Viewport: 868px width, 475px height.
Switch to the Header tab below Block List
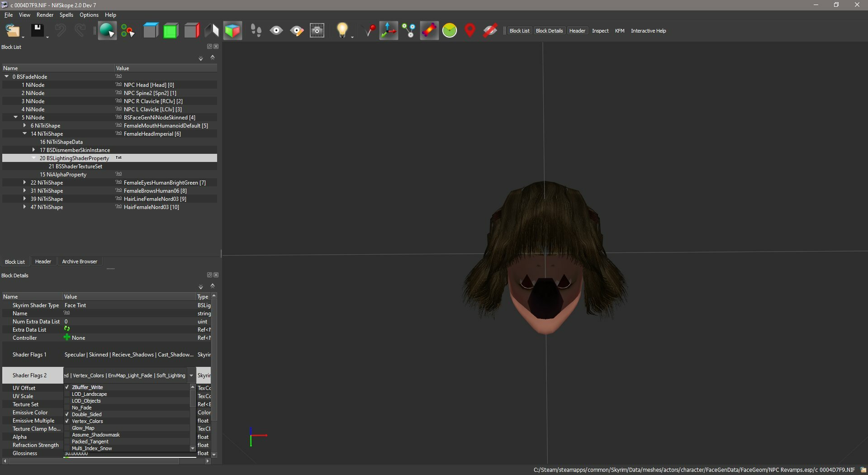(x=43, y=261)
